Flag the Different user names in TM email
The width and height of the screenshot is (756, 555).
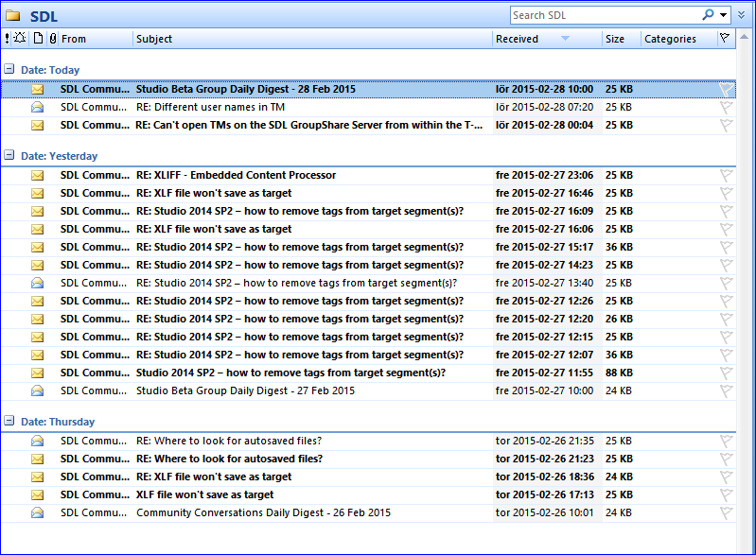[726, 108]
